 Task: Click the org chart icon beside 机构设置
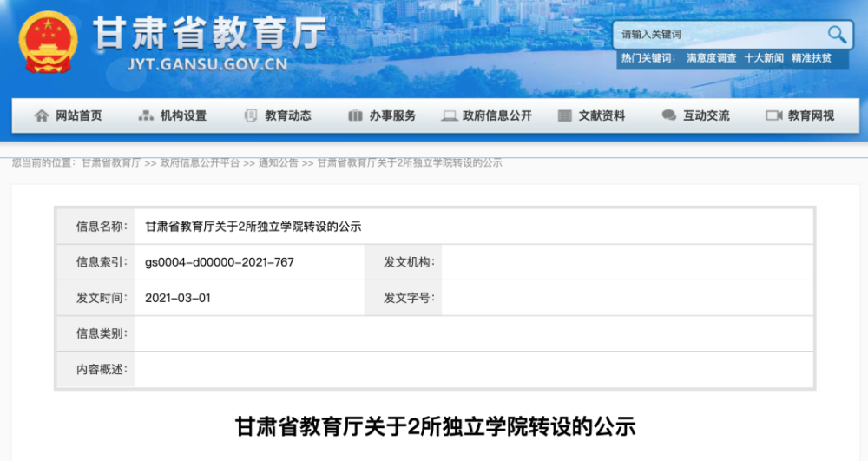click(x=146, y=115)
